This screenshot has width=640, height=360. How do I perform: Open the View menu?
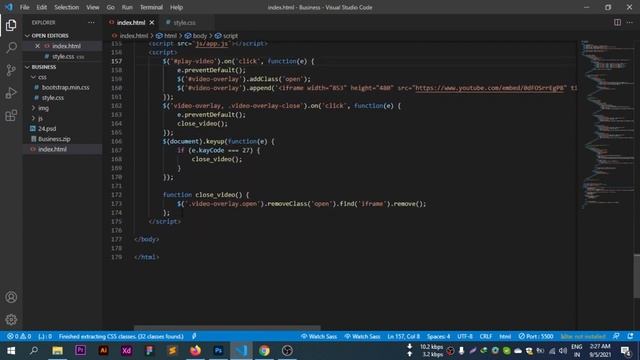click(x=93, y=7)
